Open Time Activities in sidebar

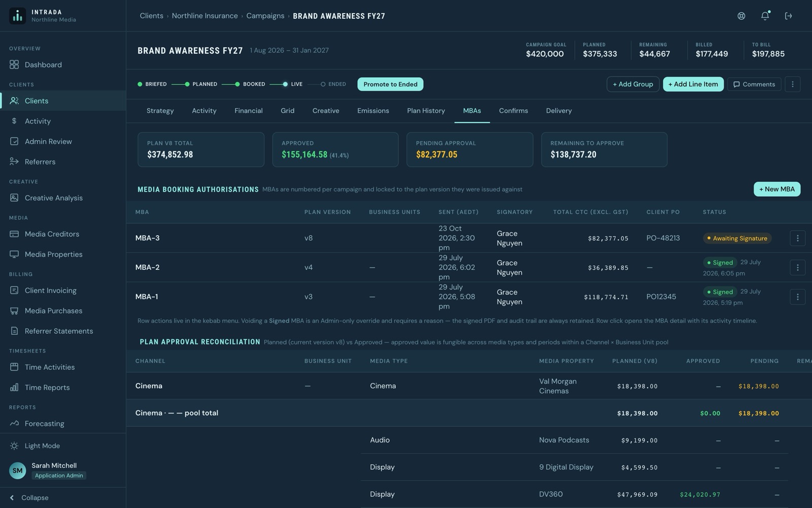[63, 367]
